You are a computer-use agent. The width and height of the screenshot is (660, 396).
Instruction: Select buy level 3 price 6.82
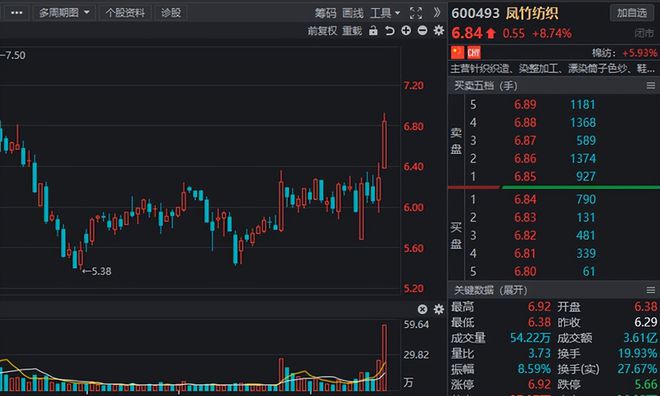point(525,235)
